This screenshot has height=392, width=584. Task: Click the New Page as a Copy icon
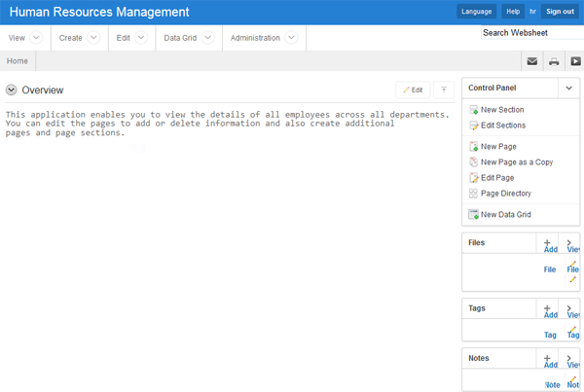474,161
